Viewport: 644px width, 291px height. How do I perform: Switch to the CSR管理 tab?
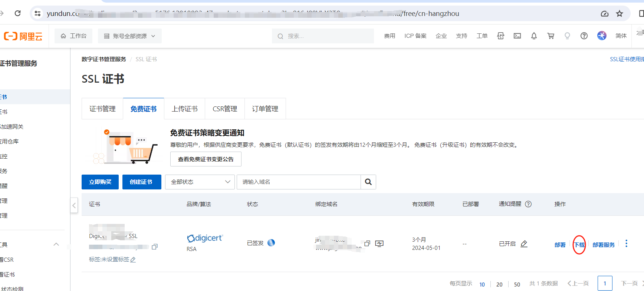point(225,109)
